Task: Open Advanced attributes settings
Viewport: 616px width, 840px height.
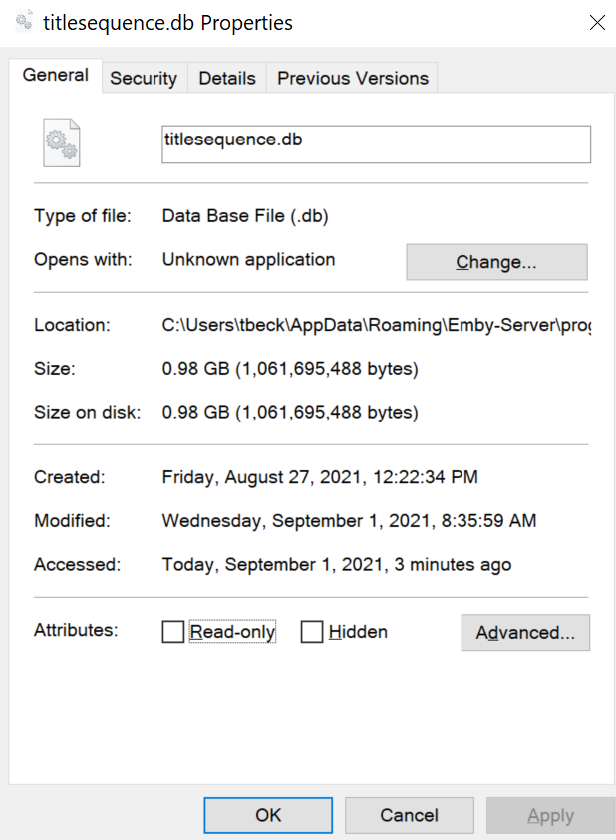Action: coord(525,633)
